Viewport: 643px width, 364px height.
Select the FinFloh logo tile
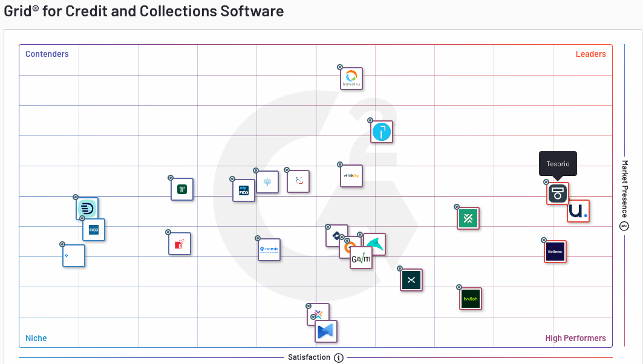point(471,299)
